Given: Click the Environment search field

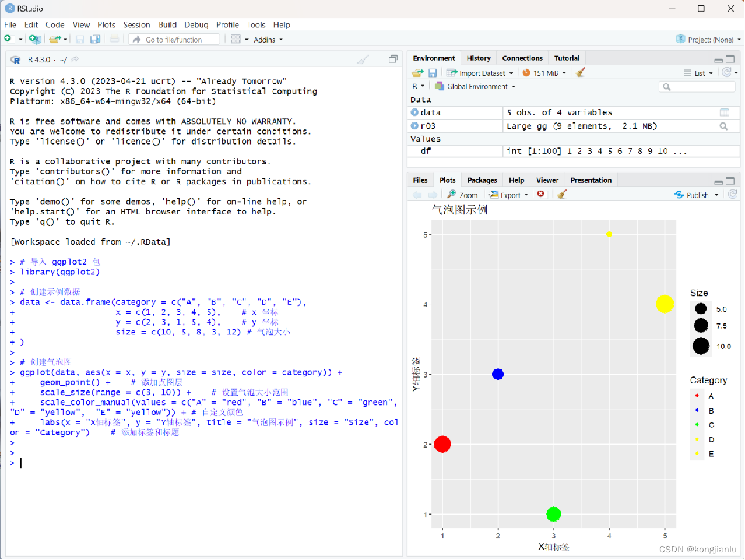Looking at the screenshot, I should click(x=697, y=87).
